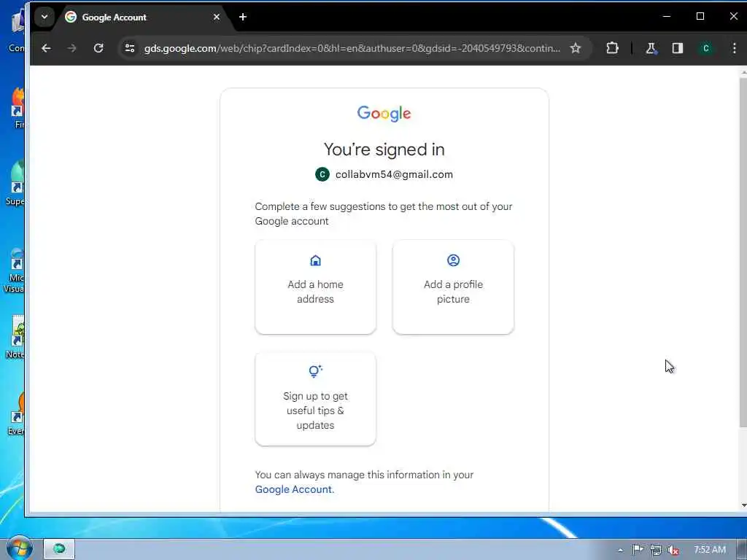The height and width of the screenshot is (560, 747).
Task: Toggle the browser side panel icon
Action: click(x=678, y=48)
